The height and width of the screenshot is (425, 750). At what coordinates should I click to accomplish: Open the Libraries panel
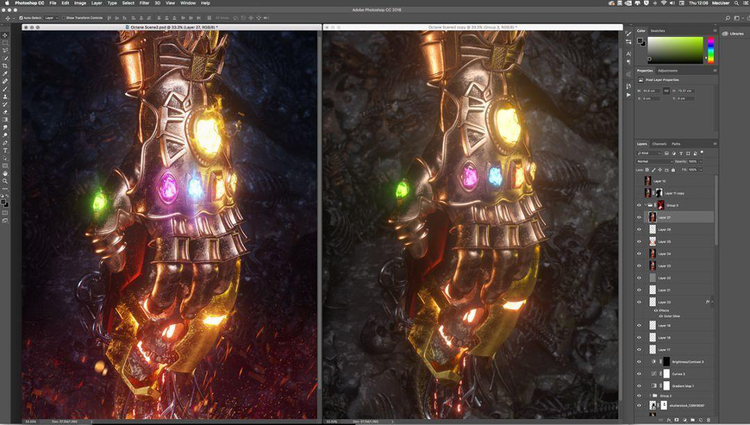point(733,33)
